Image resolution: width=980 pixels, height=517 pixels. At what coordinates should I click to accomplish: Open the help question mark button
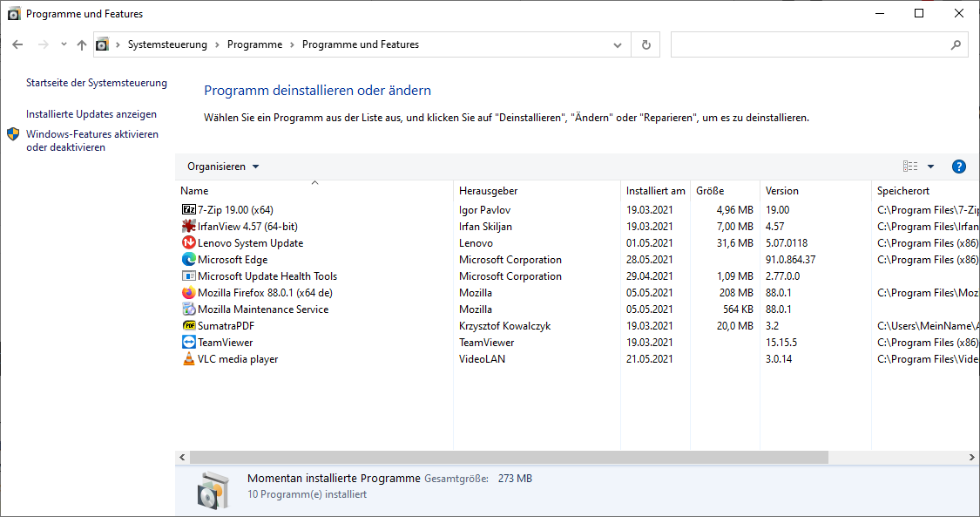[959, 167]
